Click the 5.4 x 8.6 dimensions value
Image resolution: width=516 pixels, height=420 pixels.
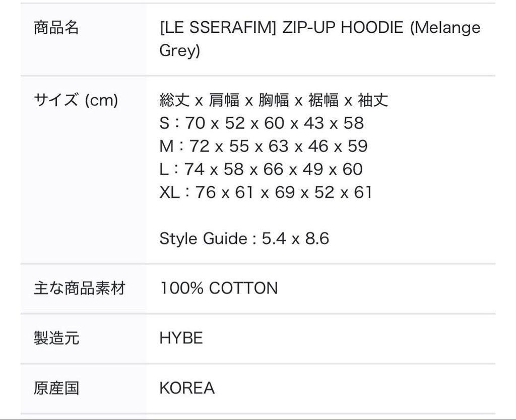point(295,238)
